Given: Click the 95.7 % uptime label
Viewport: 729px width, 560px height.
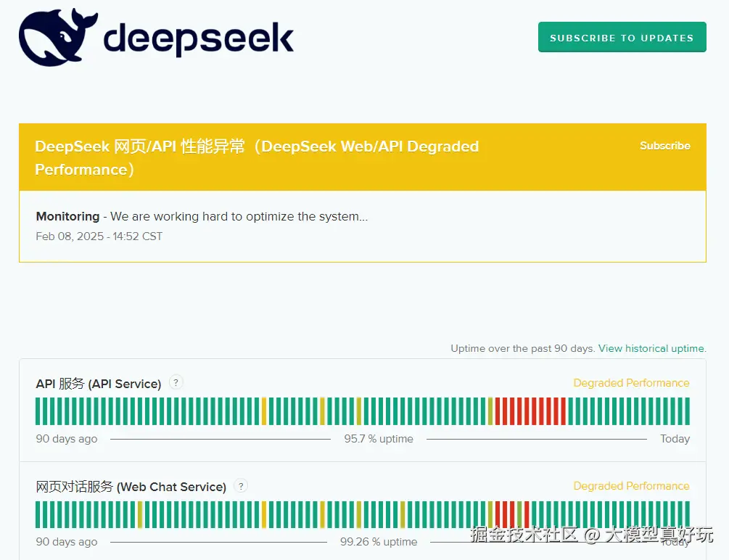Looking at the screenshot, I should tap(379, 439).
